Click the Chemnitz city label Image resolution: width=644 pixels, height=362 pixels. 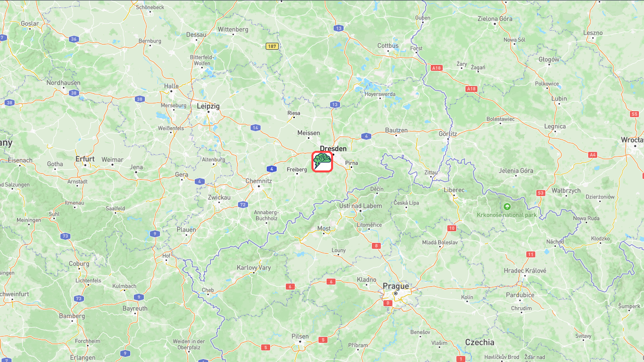coord(259,180)
